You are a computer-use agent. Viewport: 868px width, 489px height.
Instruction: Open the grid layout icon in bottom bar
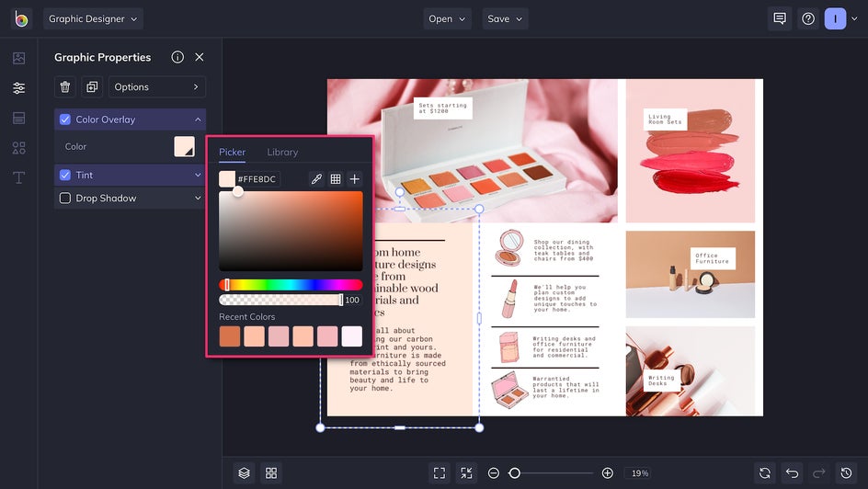click(x=271, y=473)
